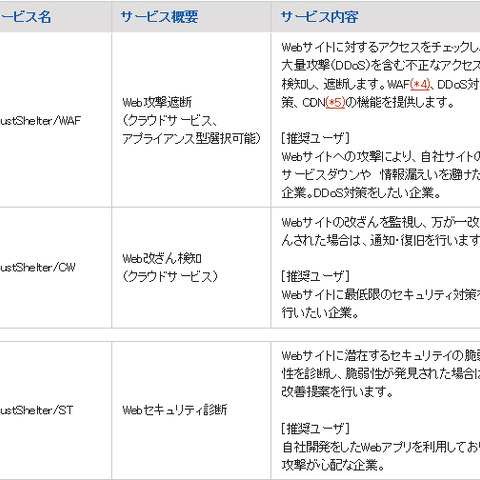The width and height of the screenshot is (480, 480).
Task: Click the アプライアンス型選択可能 text line
Action: [191, 138]
